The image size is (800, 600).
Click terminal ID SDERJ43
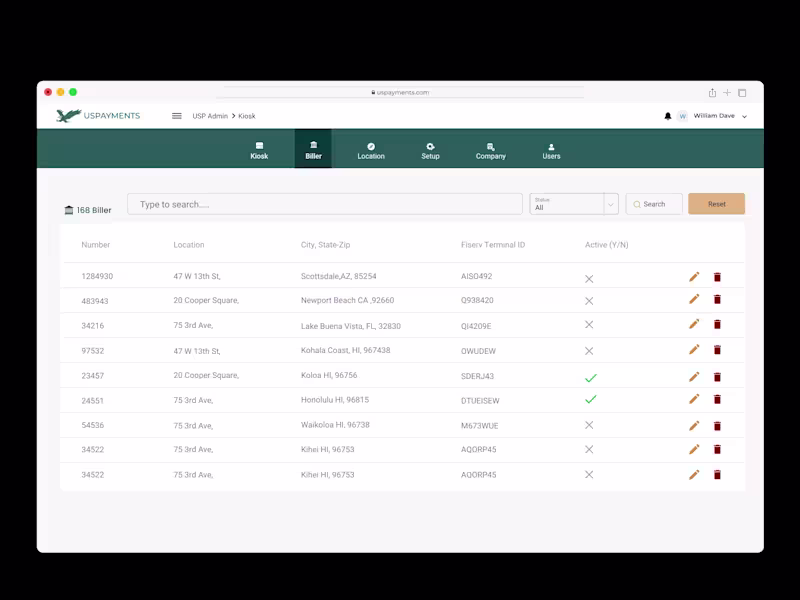478,376
